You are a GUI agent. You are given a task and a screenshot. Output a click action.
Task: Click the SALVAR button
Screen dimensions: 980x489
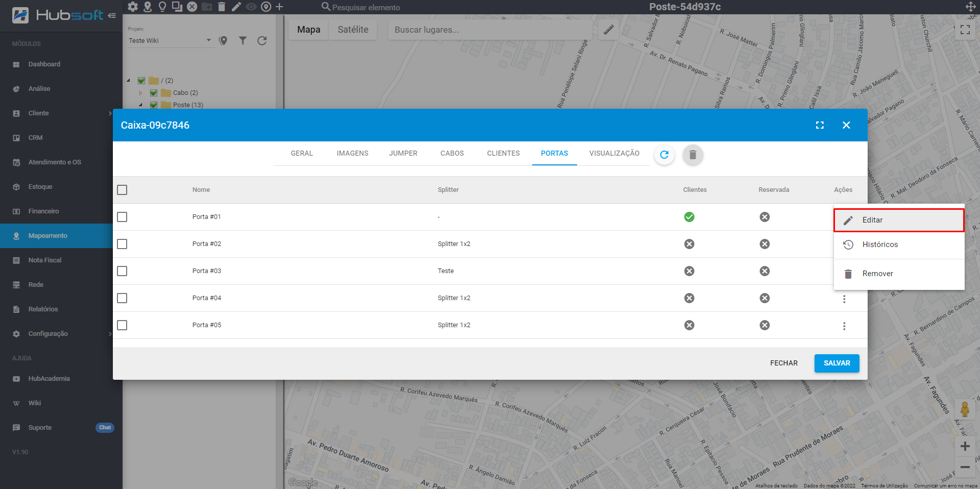point(836,363)
